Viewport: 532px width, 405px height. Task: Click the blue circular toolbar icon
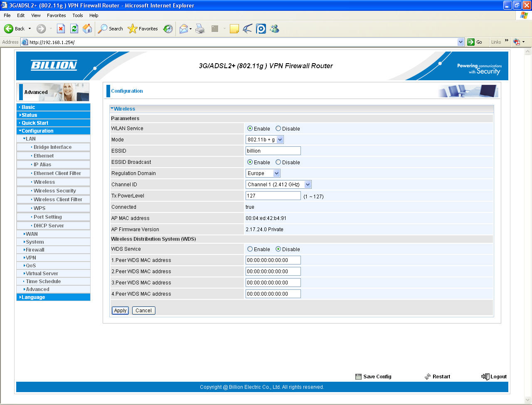click(261, 29)
